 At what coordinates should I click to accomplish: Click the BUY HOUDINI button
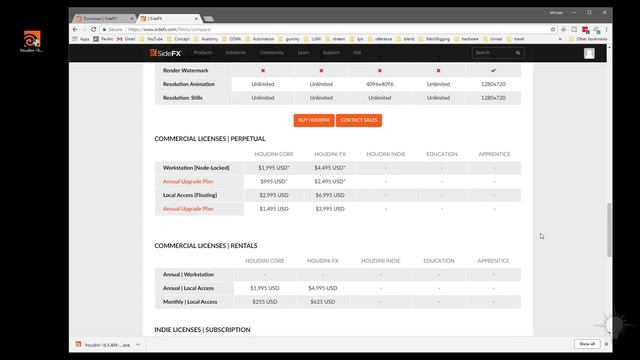(314, 120)
